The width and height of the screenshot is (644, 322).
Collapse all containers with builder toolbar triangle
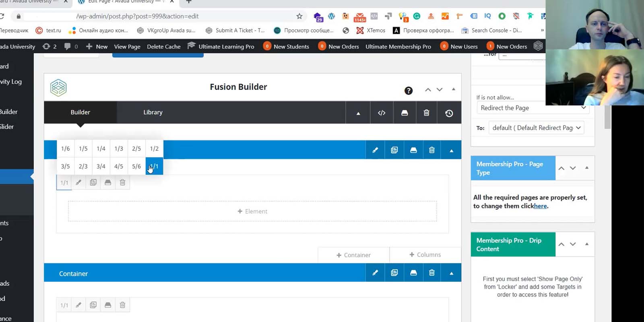[358, 114]
